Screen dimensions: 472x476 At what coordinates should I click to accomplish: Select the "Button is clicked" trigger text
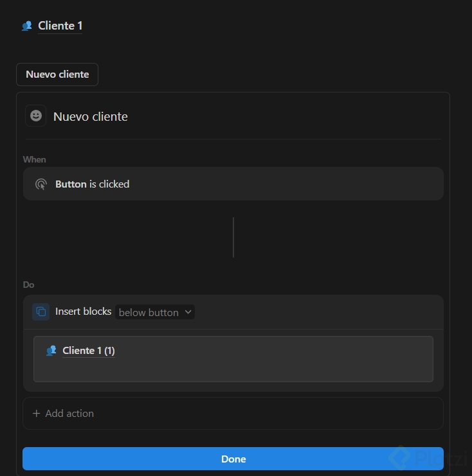(92, 184)
